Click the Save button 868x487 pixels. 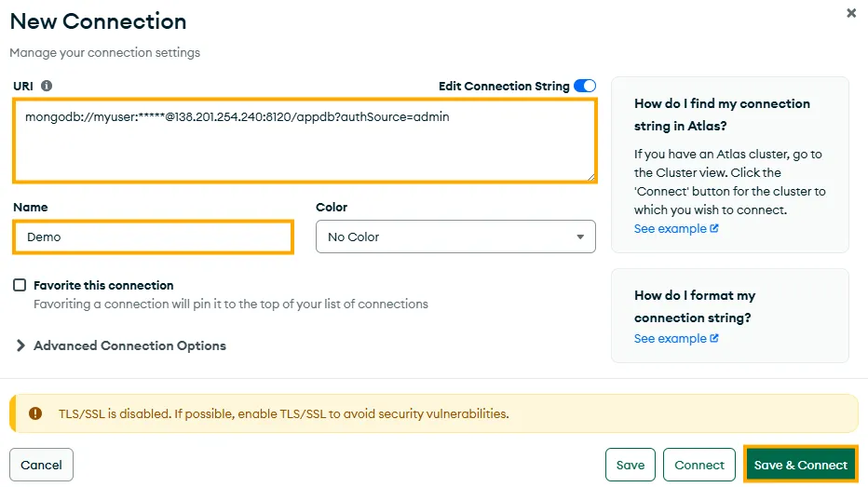click(x=631, y=465)
